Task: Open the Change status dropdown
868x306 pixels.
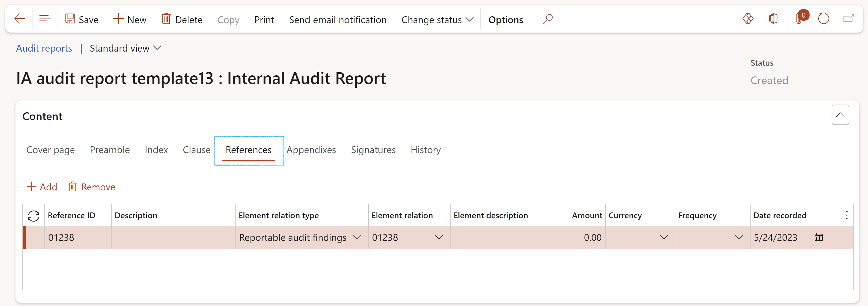Action: click(x=437, y=20)
